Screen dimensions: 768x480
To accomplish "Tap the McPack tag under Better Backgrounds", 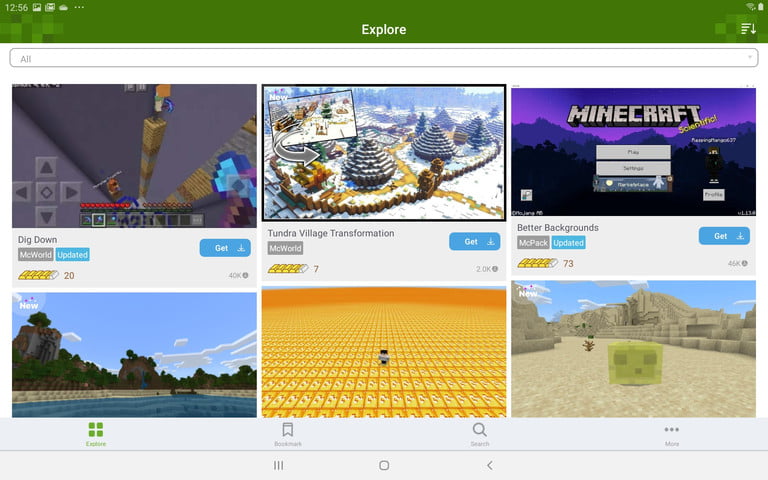I will tap(533, 242).
